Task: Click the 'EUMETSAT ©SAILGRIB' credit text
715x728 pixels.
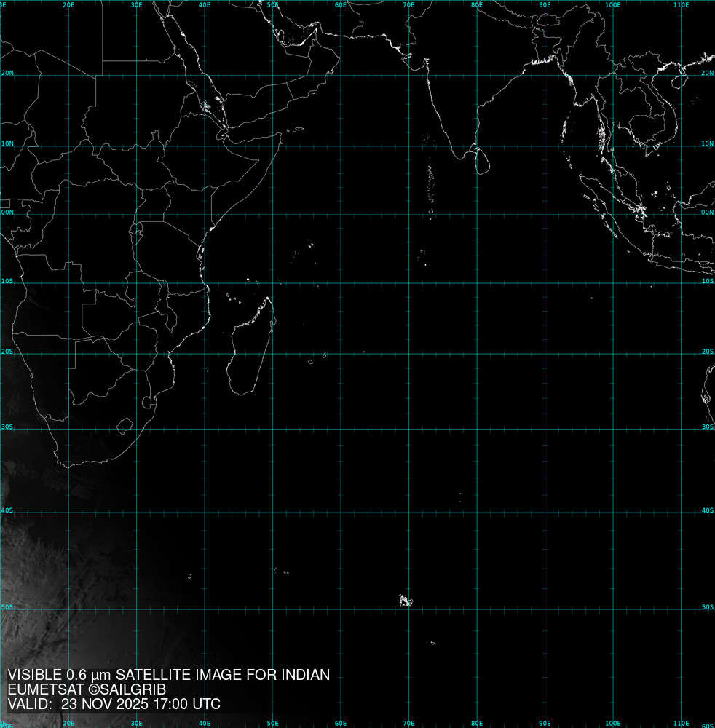Action: point(87,689)
